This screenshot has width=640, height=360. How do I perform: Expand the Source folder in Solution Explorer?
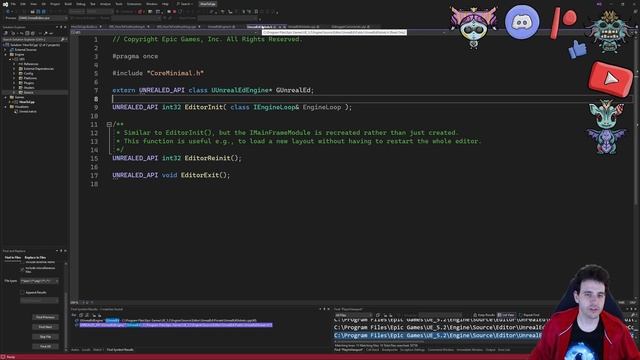click(x=14, y=92)
